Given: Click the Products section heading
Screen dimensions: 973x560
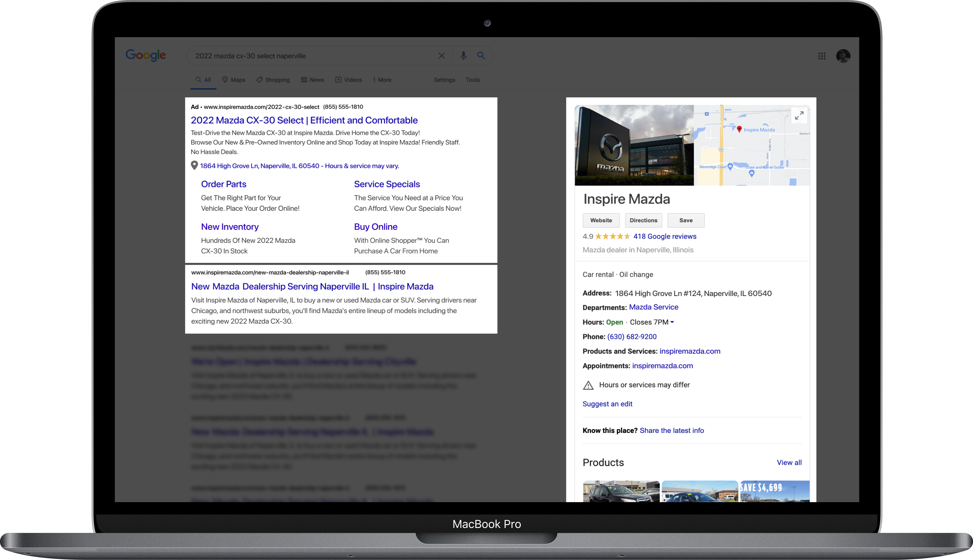Looking at the screenshot, I should click(x=603, y=462).
